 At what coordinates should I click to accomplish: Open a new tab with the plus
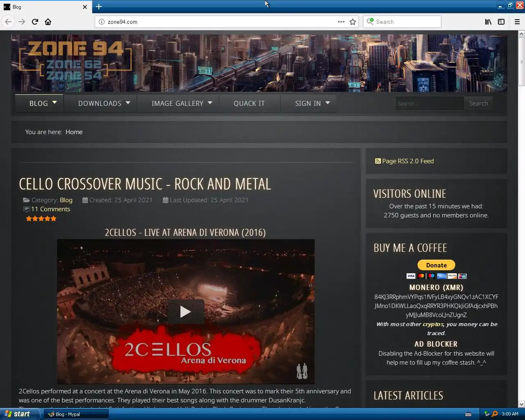click(x=99, y=7)
